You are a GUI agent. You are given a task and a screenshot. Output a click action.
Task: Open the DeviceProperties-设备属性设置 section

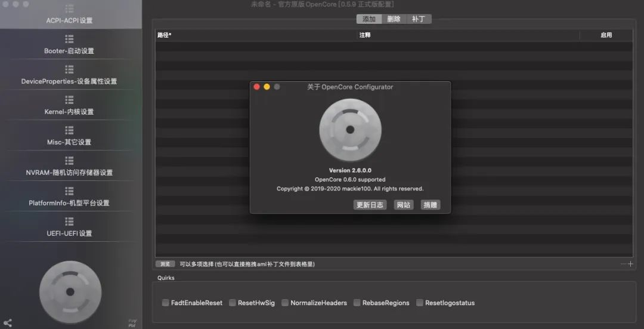[x=69, y=76]
